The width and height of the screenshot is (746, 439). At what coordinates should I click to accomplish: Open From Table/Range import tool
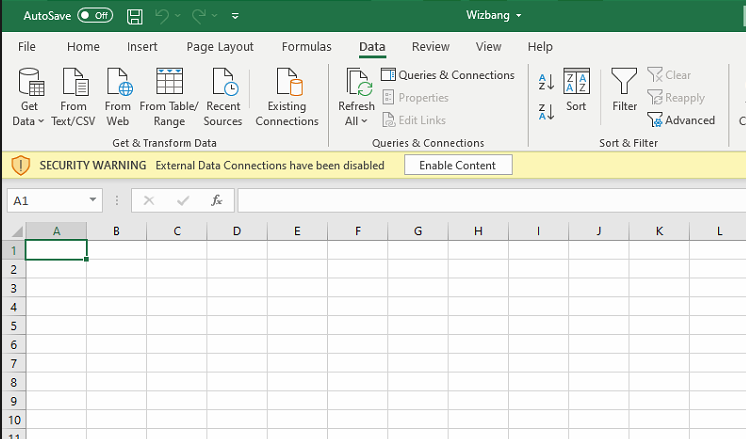[169, 97]
